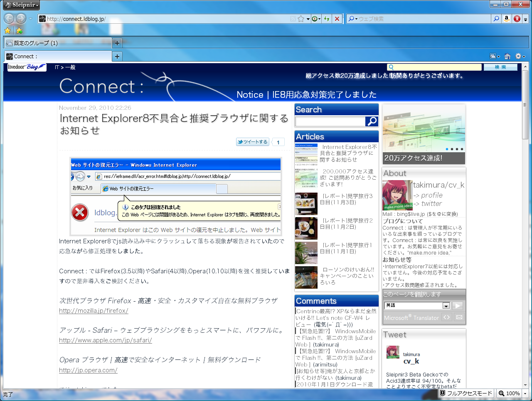
Task: Go to home page icon
Action: pos(507,56)
